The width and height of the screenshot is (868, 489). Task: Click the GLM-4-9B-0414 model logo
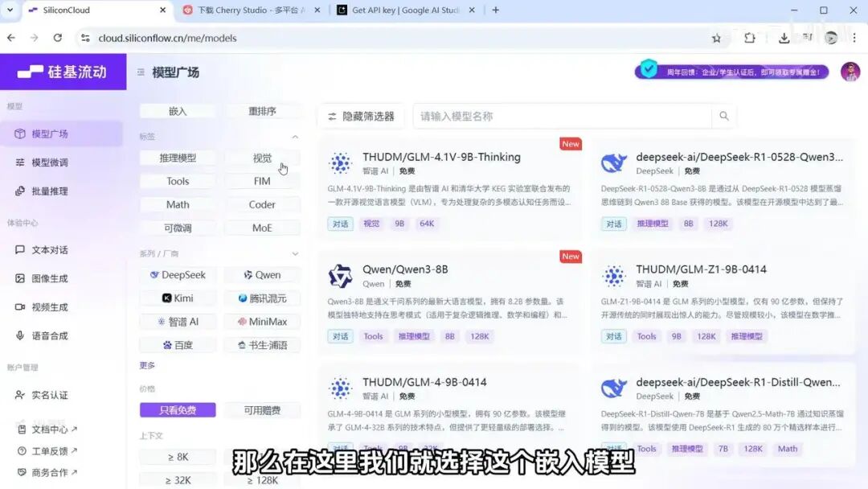pos(340,388)
